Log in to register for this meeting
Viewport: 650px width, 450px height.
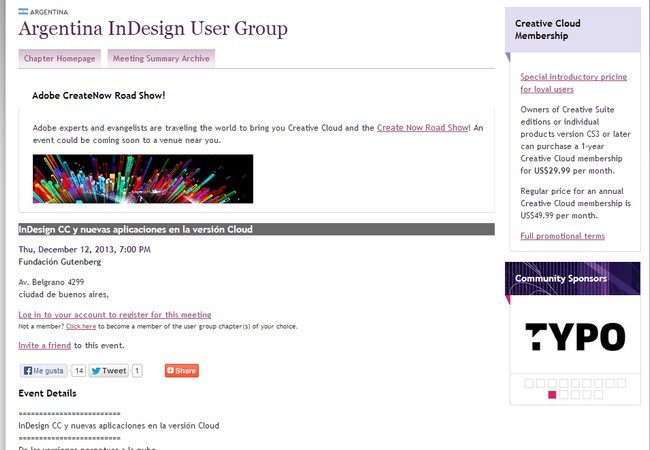tap(115, 315)
